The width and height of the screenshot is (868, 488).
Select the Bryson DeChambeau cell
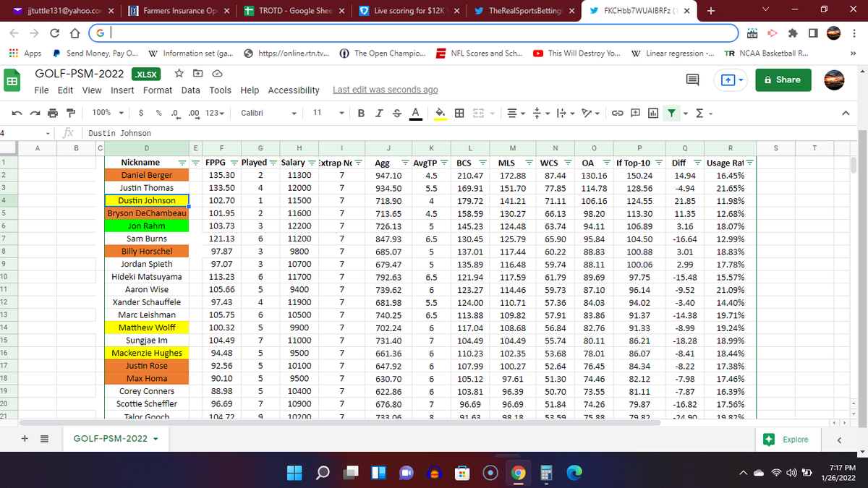pyautogui.click(x=147, y=213)
